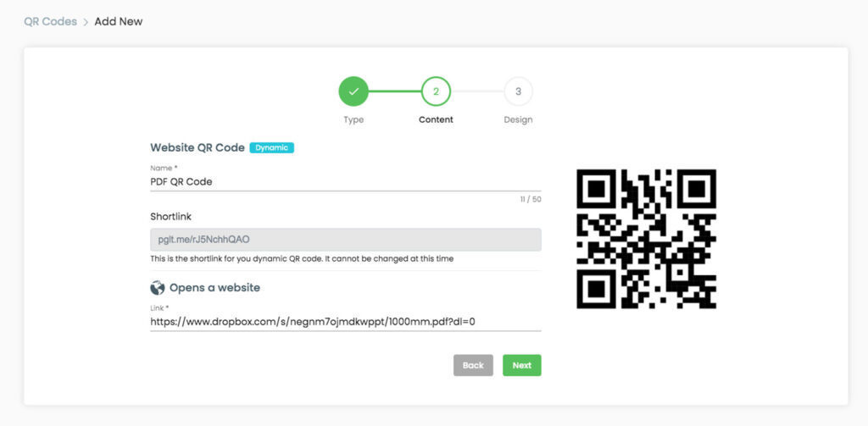This screenshot has width=868, height=426.
Task: Click the Dynamic badge
Action: (272, 147)
